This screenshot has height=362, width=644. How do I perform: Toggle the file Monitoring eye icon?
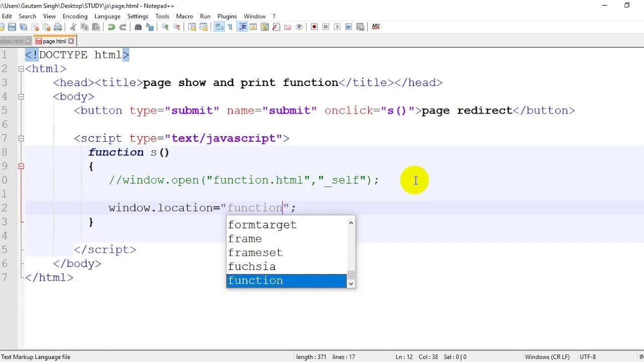click(299, 27)
